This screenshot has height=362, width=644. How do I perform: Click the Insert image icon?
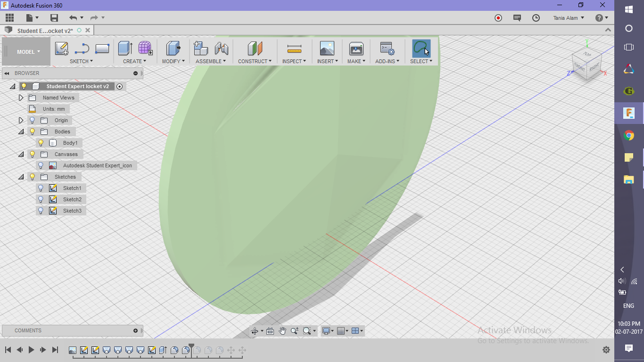pyautogui.click(x=327, y=49)
